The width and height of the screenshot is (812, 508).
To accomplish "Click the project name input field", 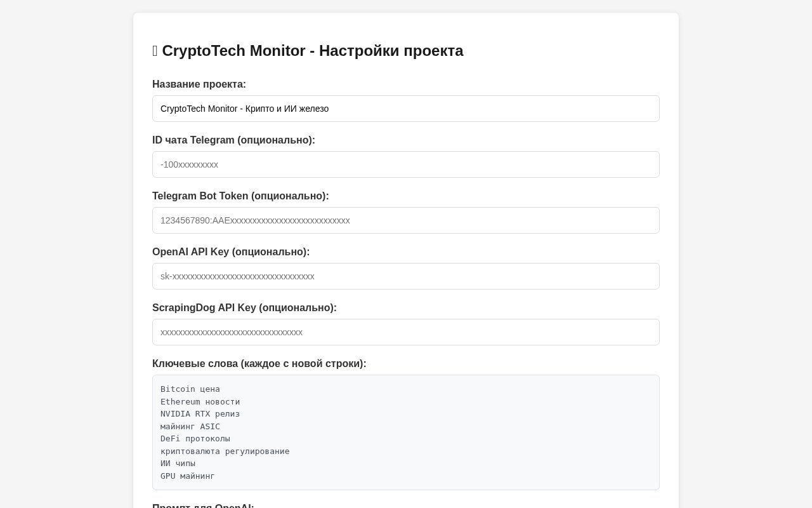I will [406, 109].
